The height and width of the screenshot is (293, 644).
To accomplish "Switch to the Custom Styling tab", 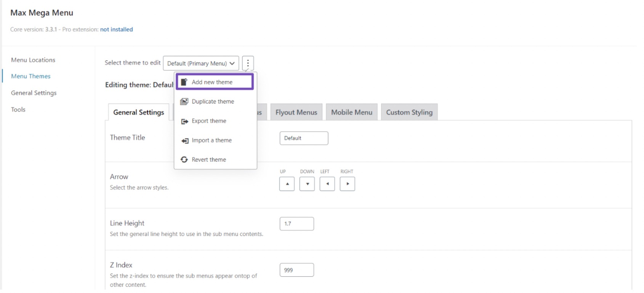I will point(409,112).
